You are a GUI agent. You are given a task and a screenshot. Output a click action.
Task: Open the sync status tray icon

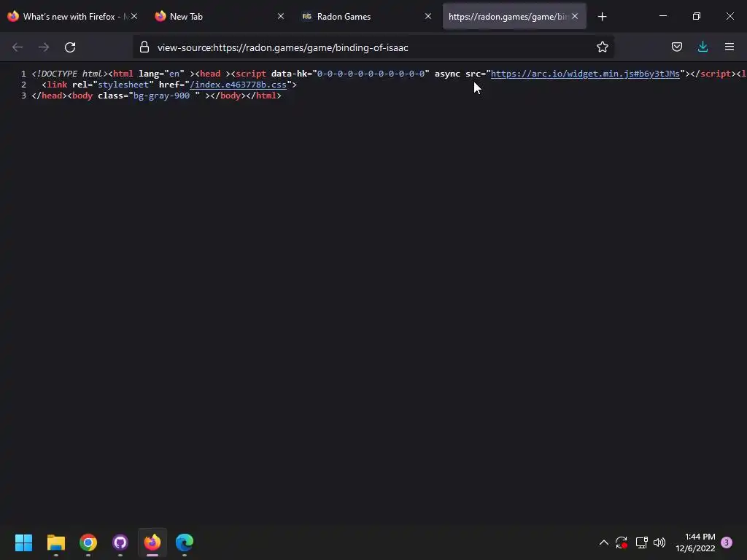coord(622,542)
